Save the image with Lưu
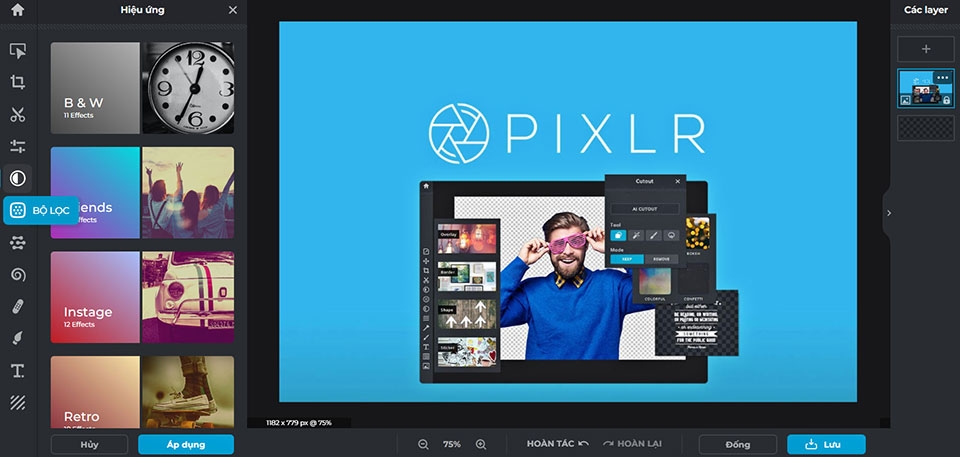960x457 pixels. click(827, 444)
